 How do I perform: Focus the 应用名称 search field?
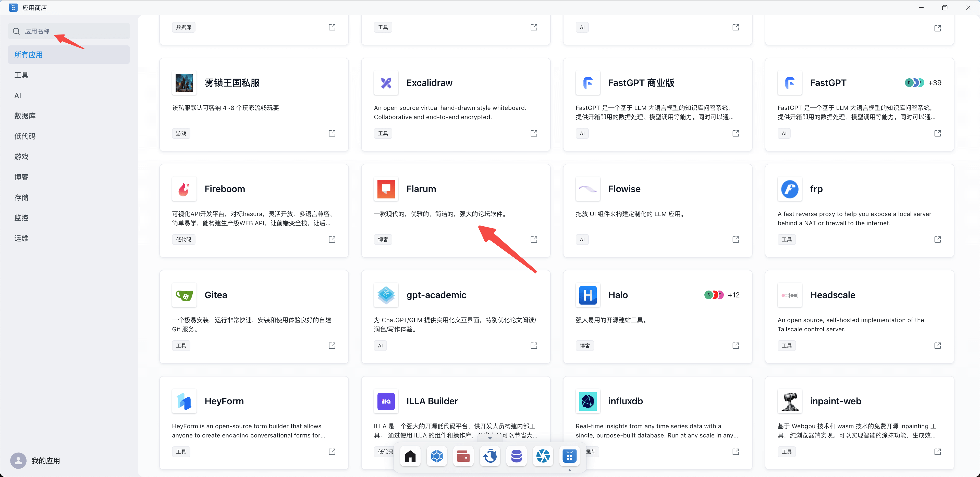[x=69, y=31]
